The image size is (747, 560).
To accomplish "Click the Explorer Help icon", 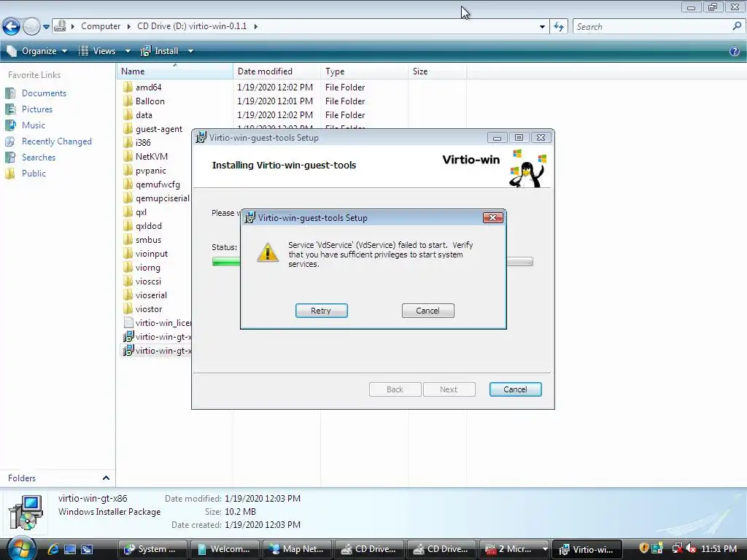I will (x=735, y=51).
